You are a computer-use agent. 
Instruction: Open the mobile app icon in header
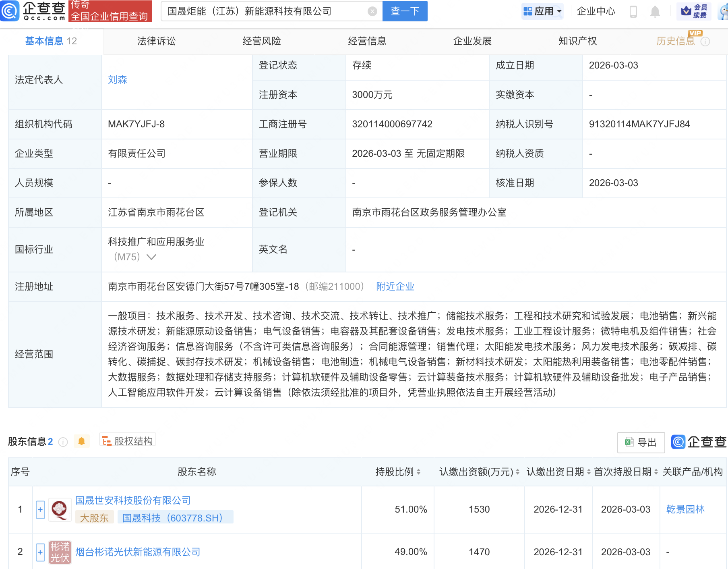[x=633, y=11]
